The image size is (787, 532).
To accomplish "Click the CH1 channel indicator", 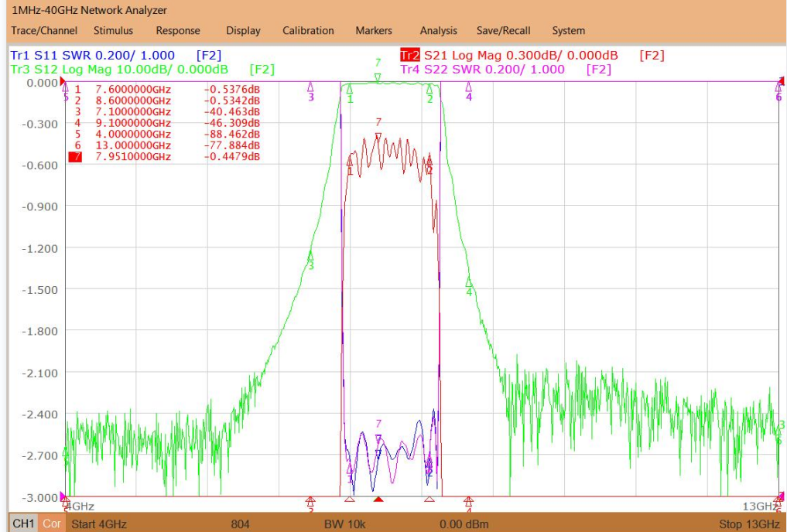I will (x=23, y=524).
